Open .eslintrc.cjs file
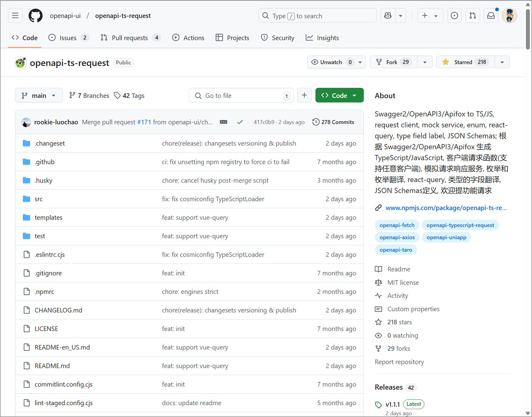This screenshot has width=532, height=417. click(50, 255)
